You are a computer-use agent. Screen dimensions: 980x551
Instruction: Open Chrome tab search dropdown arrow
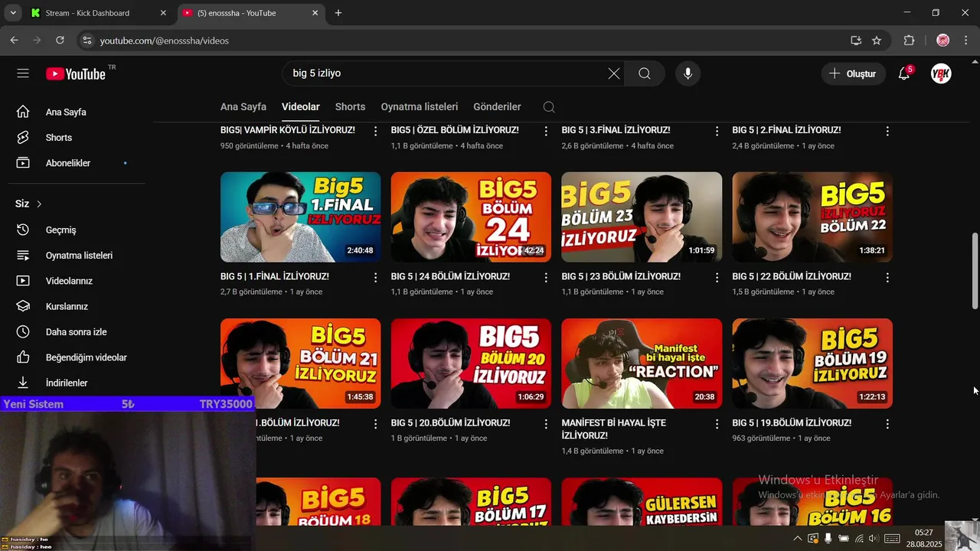point(13,13)
